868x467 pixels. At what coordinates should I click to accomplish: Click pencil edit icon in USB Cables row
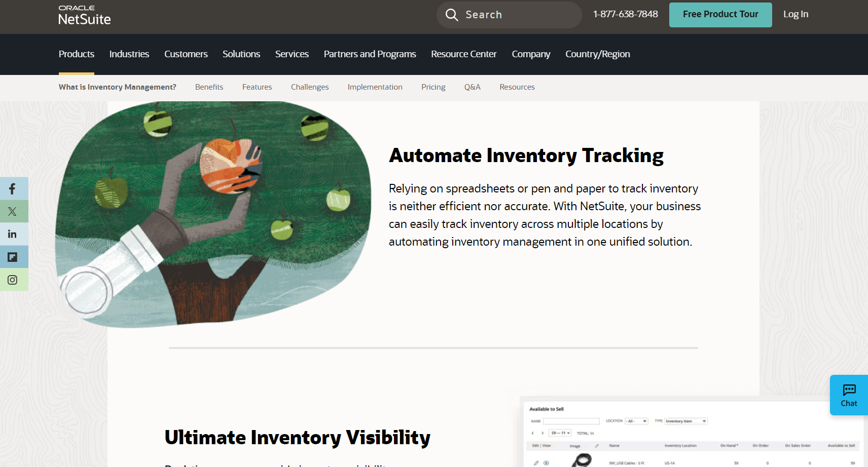[x=536, y=463]
